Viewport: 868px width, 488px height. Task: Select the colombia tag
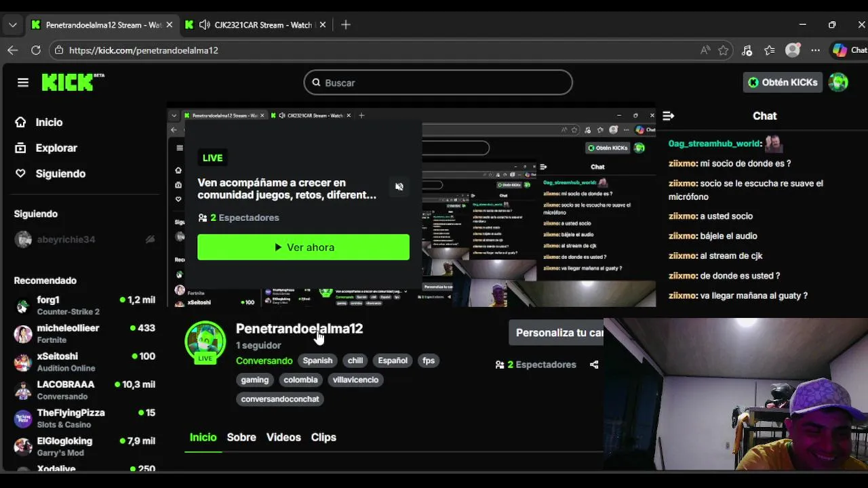tap(300, 380)
